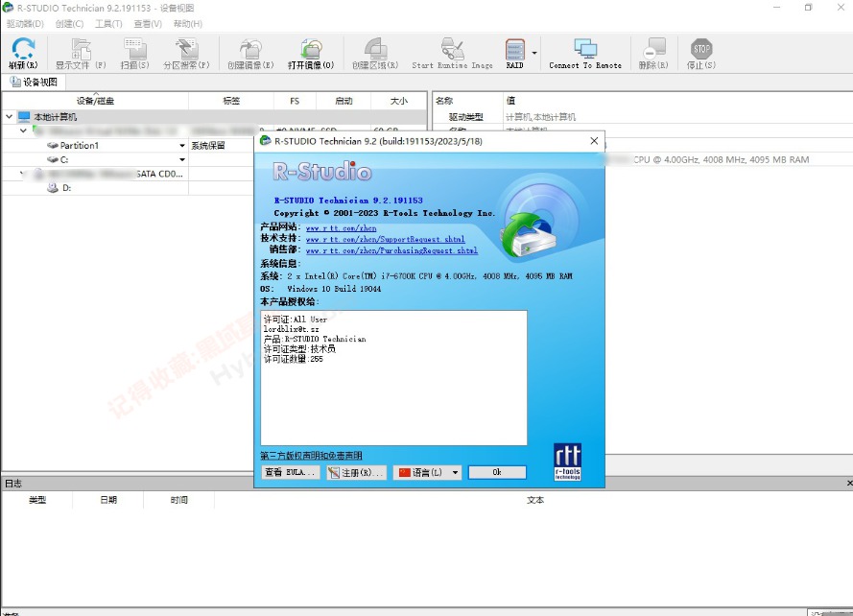Click the FS column header

[x=295, y=101]
